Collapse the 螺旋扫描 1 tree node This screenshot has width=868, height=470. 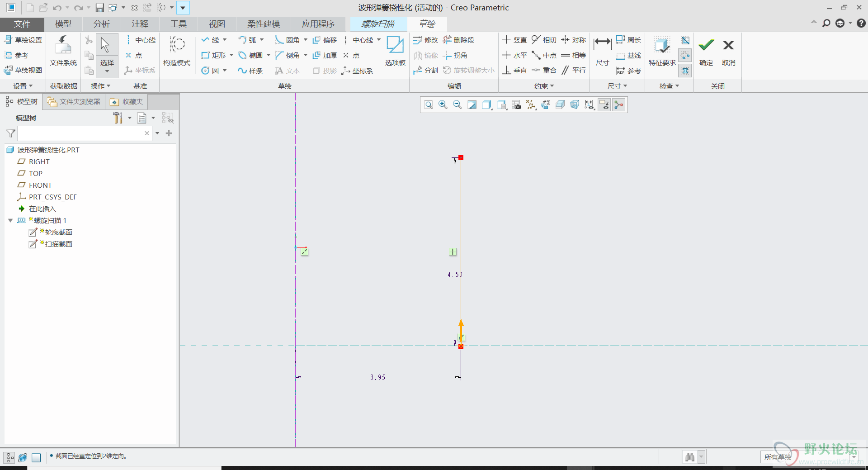point(10,220)
